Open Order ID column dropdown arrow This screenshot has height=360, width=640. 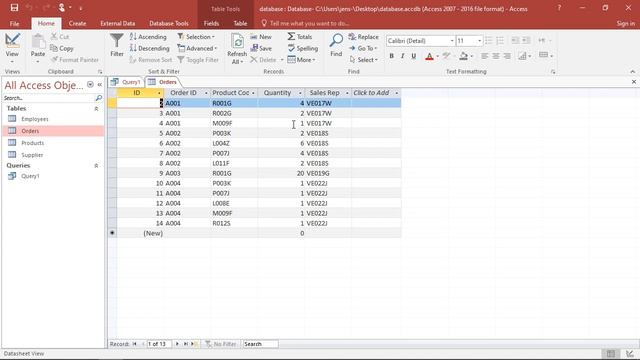tap(206, 93)
